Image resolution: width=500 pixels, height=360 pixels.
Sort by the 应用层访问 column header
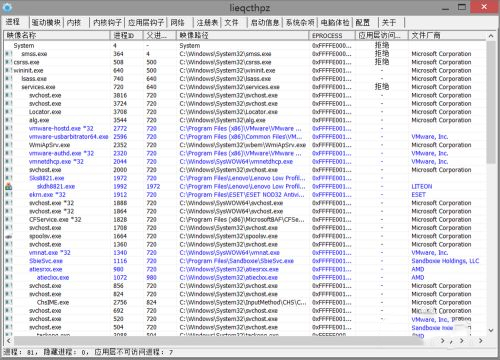382,35
